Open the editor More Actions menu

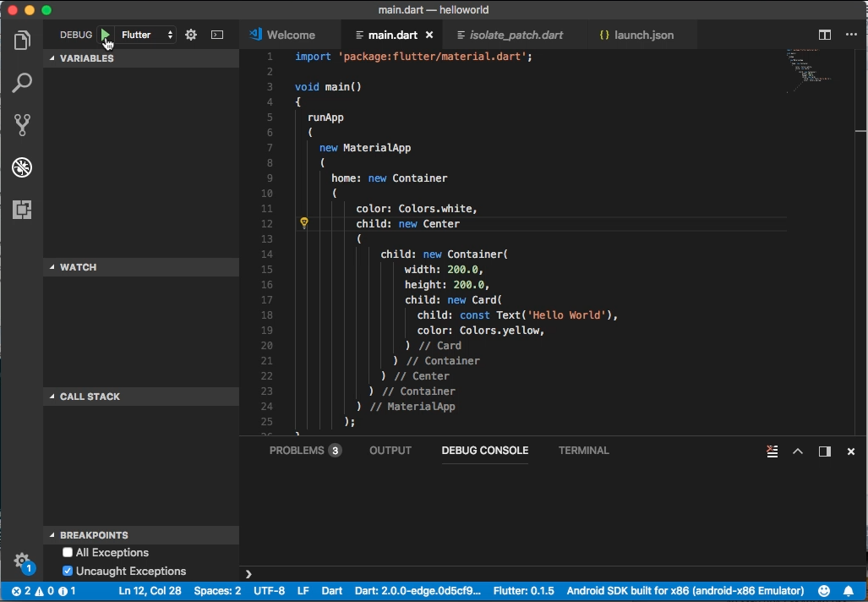tap(851, 35)
